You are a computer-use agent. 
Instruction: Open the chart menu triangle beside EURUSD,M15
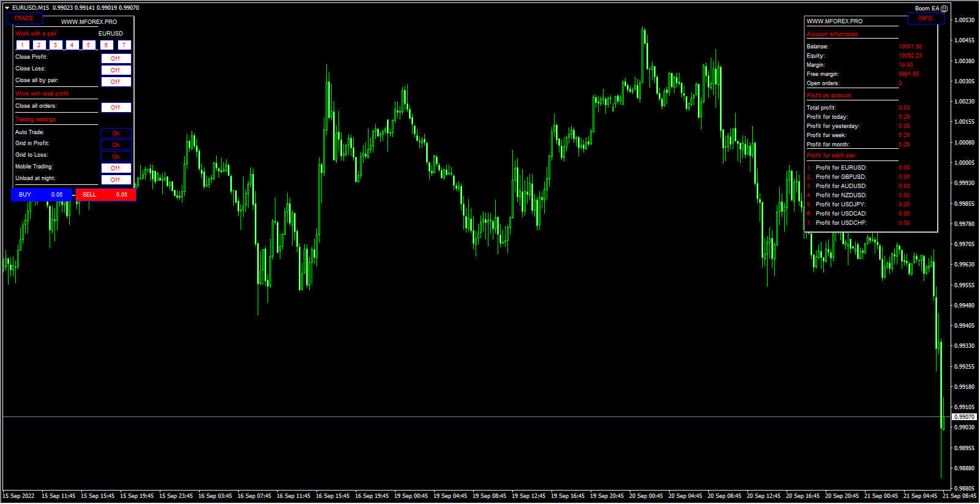coord(7,8)
